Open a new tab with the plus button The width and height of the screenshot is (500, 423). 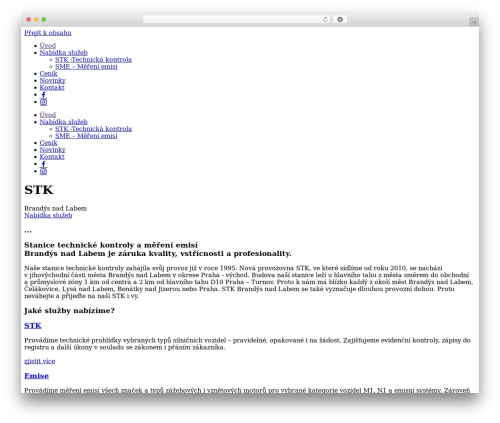(x=474, y=22)
